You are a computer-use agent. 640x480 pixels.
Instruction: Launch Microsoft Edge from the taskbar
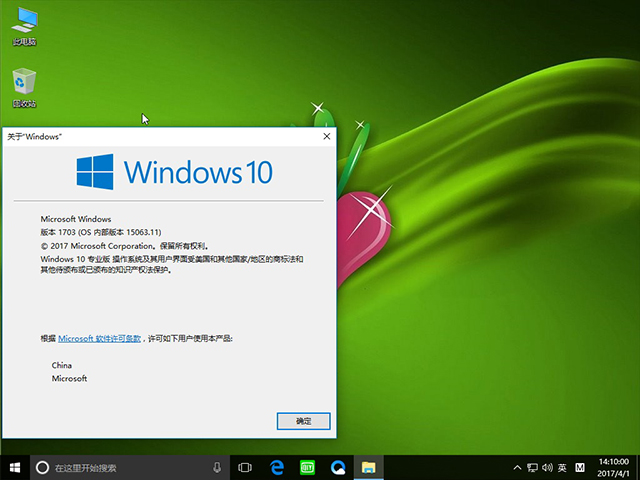pyautogui.click(x=276, y=467)
